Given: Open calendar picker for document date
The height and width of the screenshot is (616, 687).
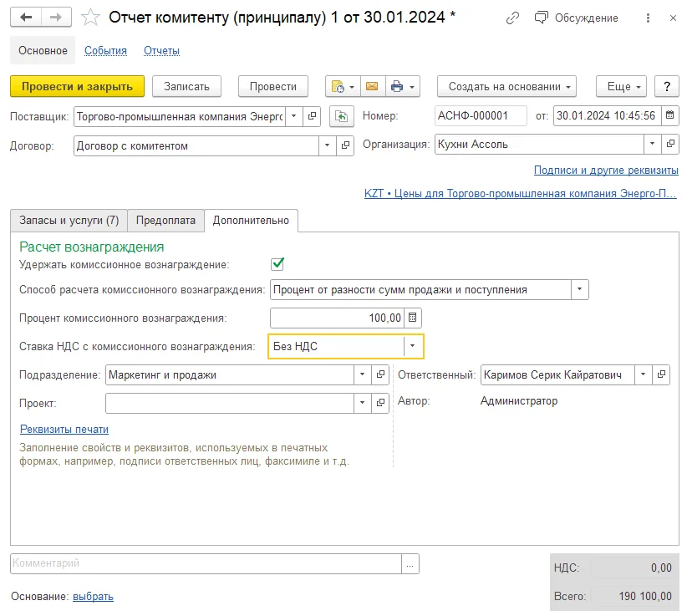Looking at the screenshot, I should [670, 115].
